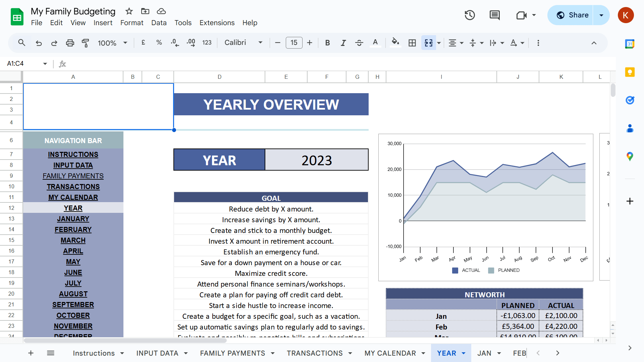644x362 pixels.
Task: Hide the menus with collapse arrow
Action: 594,43
